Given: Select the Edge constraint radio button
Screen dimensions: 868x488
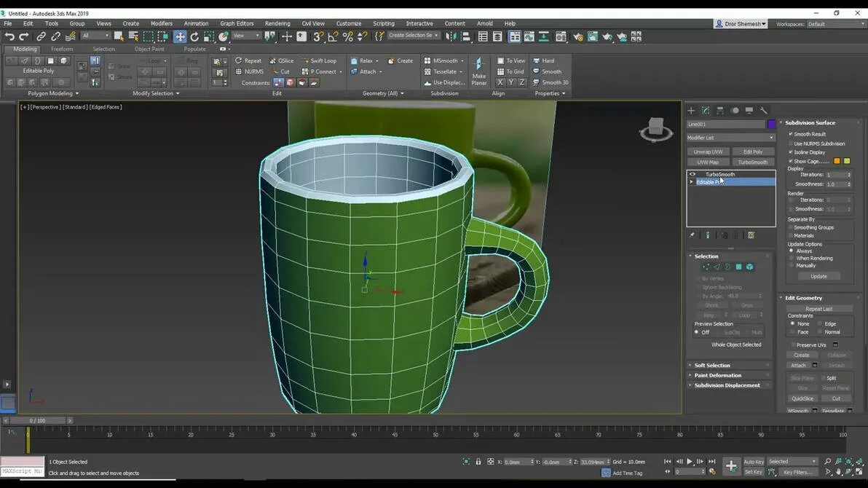Looking at the screenshot, I should click(x=820, y=323).
